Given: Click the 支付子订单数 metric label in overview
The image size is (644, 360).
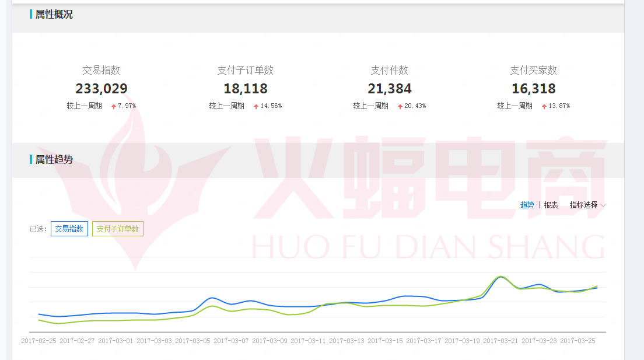Looking at the screenshot, I should pyautogui.click(x=246, y=70).
